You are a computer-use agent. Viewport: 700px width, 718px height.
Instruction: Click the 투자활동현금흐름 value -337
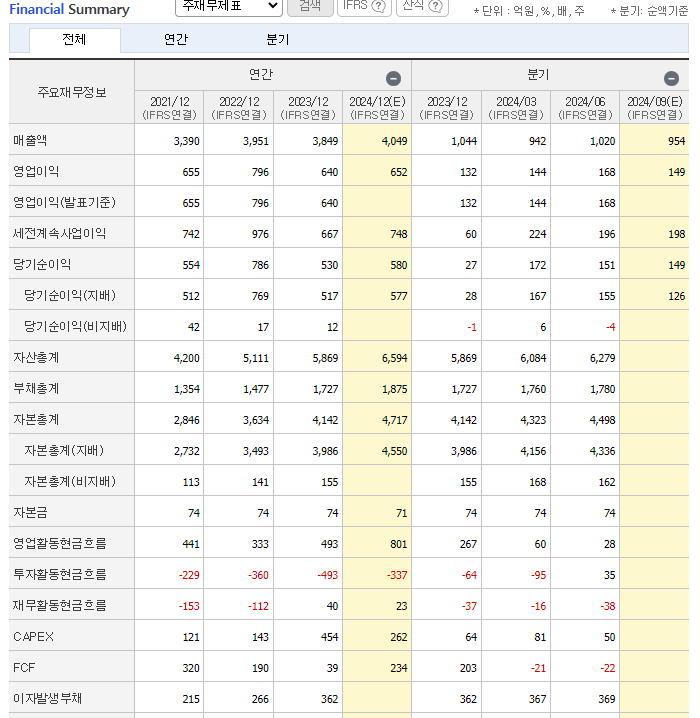(x=397, y=575)
